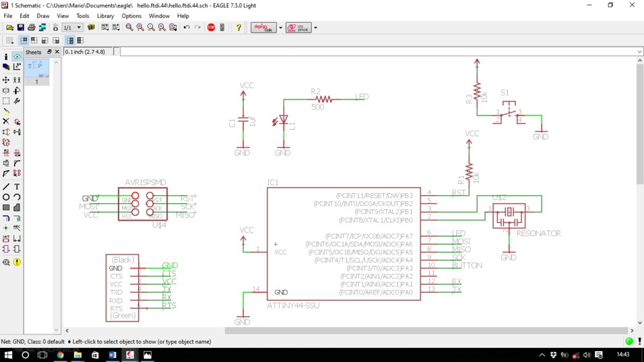Screen dimensions: 644x362
Task: Expand the LTspice dropdown arrow
Action: (315, 28)
